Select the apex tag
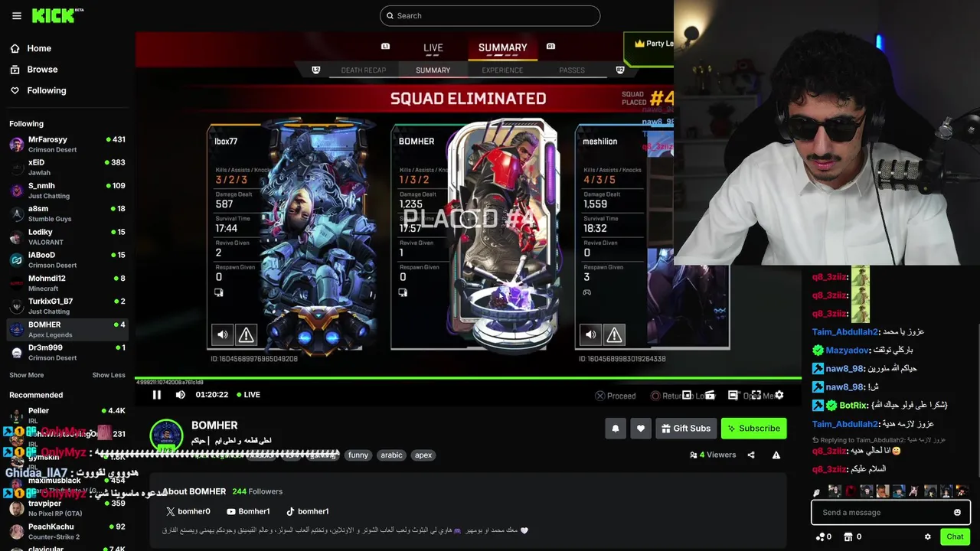 (x=423, y=455)
